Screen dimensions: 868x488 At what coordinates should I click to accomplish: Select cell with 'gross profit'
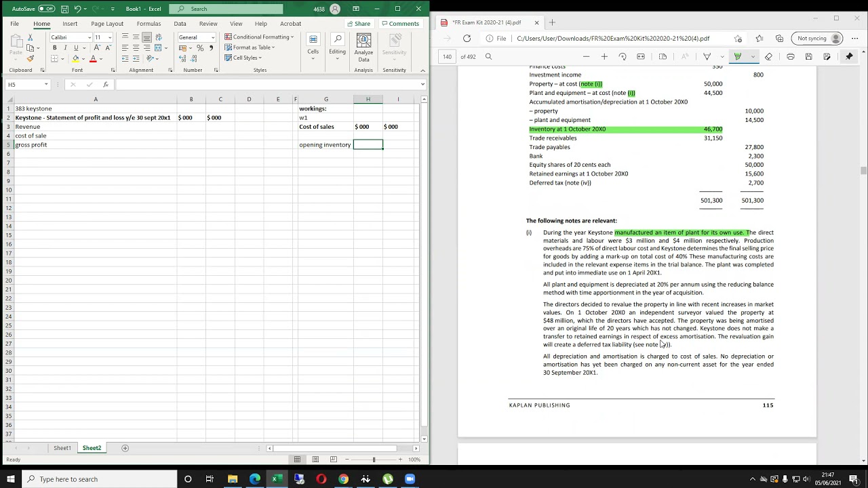pyautogui.click(x=96, y=144)
